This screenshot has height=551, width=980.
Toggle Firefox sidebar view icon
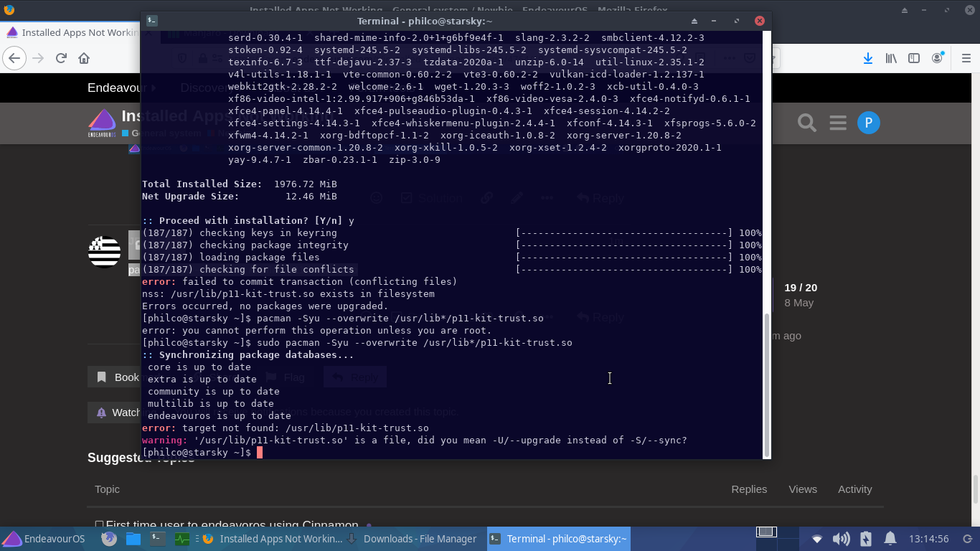point(914,58)
